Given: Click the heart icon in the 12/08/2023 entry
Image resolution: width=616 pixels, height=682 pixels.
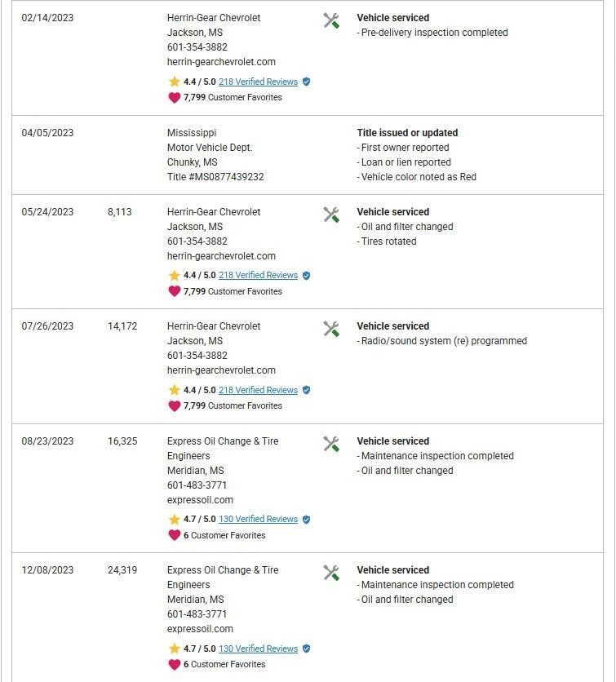Looking at the screenshot, I should coord(174,664).
